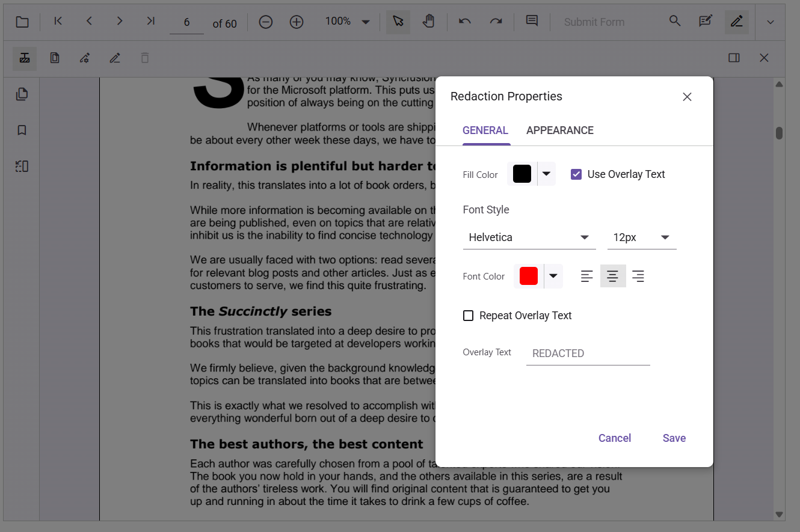Enable Repeat Overlay Text checkbox

pyautogui.click(x=468, y=316)
